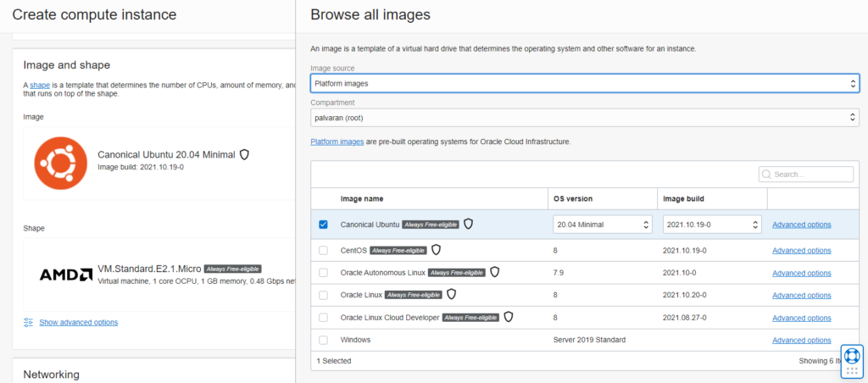Open Advanced options for Windows
The height and width of the screenshot is (383, 868).
[802, 340]
